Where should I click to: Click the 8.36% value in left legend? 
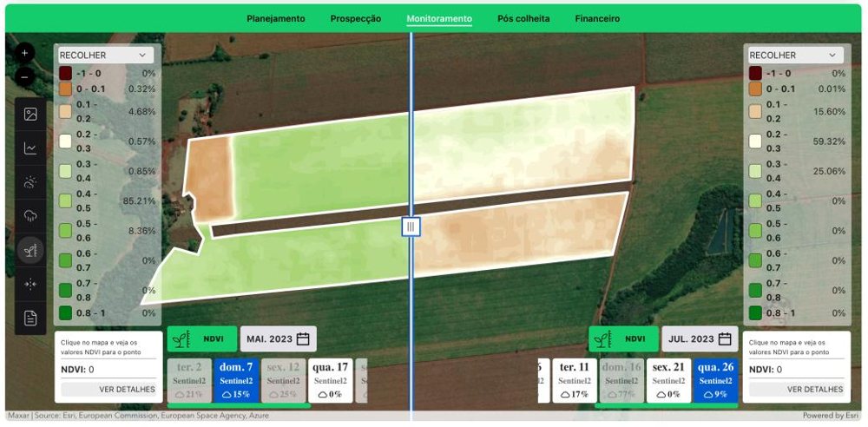pos(141,230)
